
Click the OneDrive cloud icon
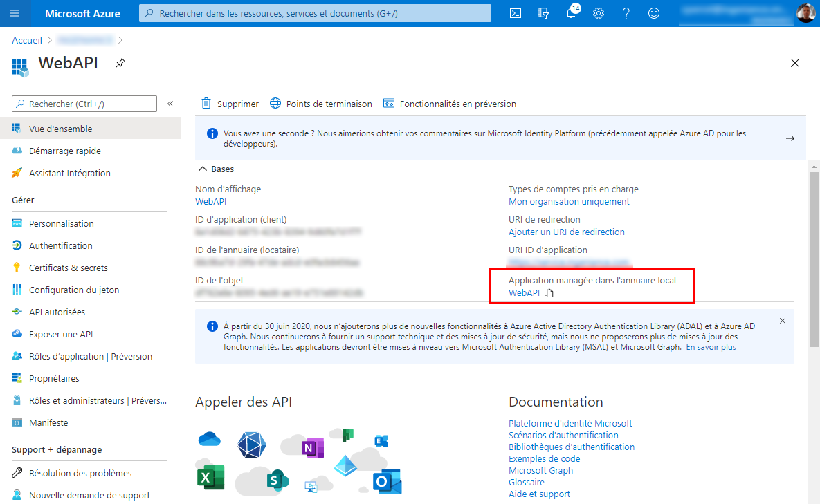coord(209,439)
